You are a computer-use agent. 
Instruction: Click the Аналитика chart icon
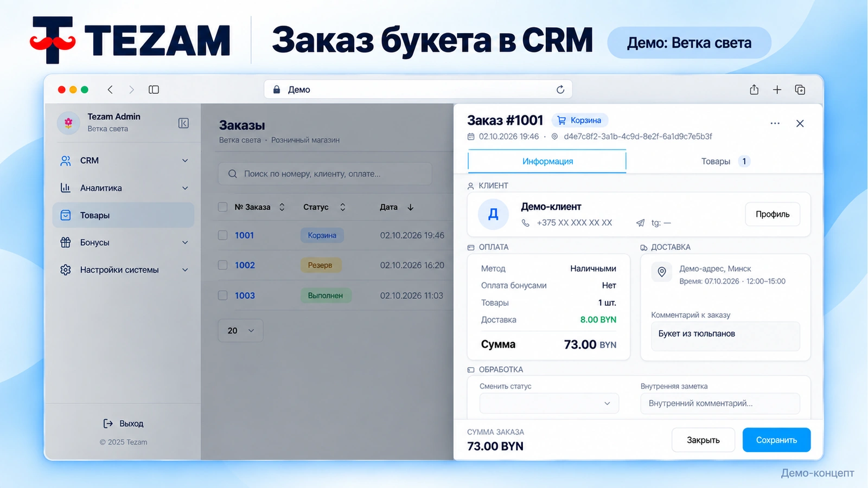point(66,188)
